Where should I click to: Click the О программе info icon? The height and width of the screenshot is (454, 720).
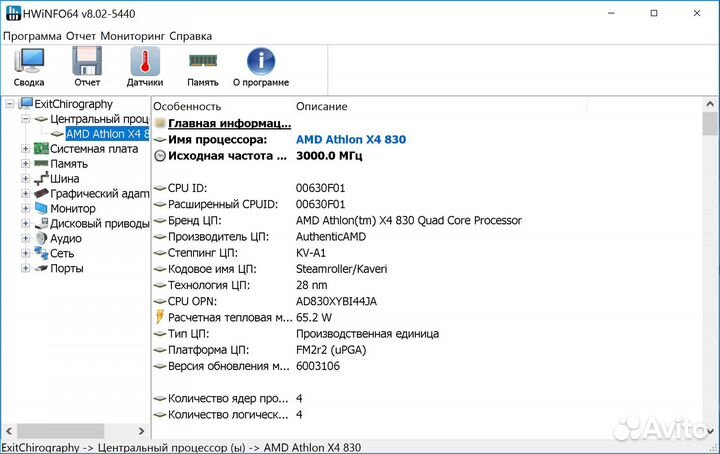pos(261,61)
